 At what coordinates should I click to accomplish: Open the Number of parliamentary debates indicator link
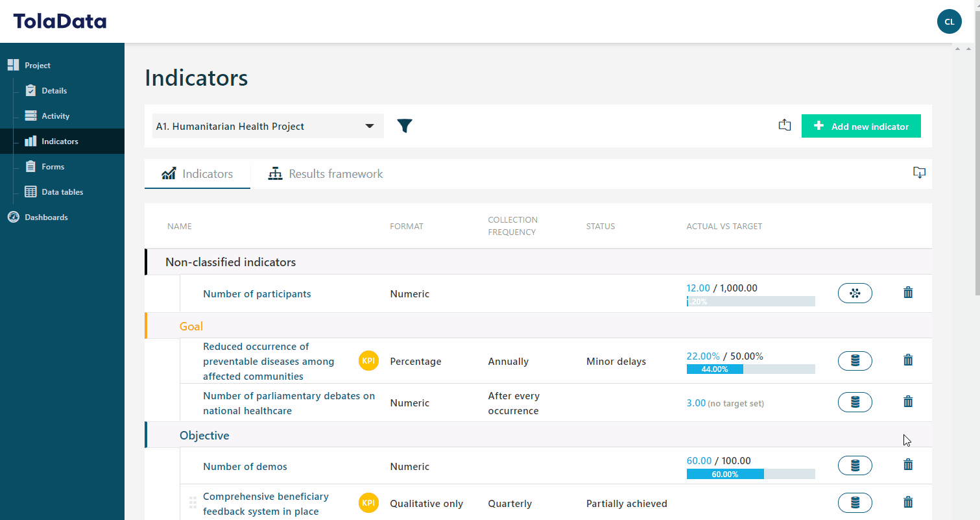pos(289,402)
